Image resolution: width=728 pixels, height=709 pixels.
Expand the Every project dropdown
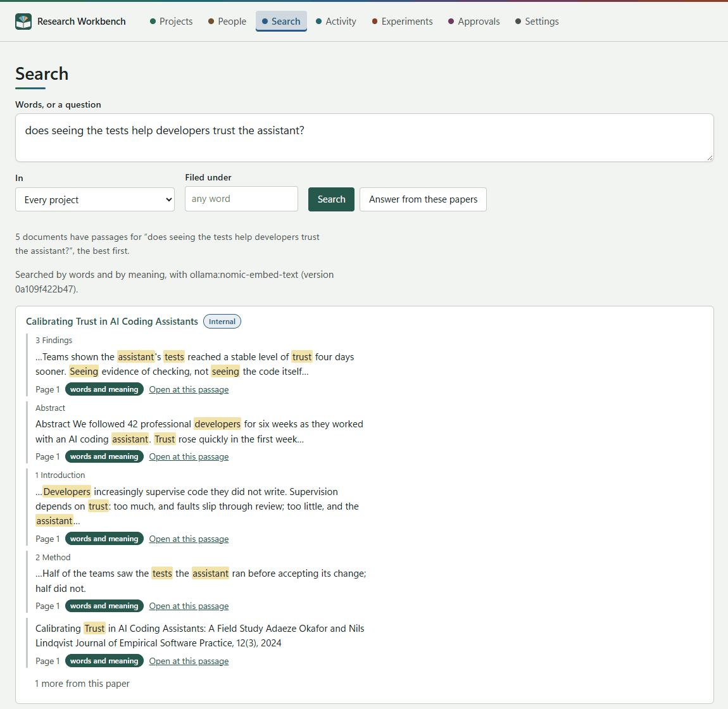[x=95, y=199]
